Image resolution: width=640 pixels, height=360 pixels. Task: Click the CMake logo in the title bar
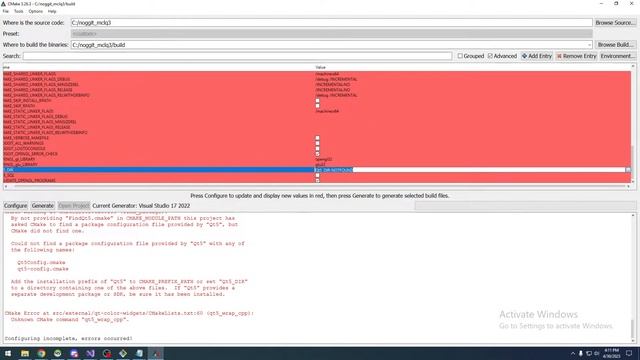tap(4, 4)
